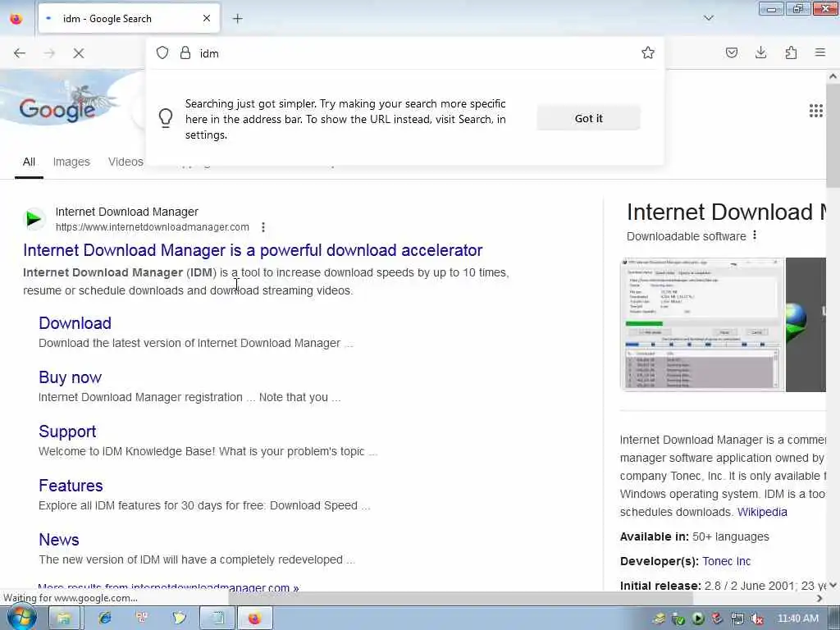840x630 pixels.
Task: Open the Buy now sitelink
Action: [x=71, y=377]
